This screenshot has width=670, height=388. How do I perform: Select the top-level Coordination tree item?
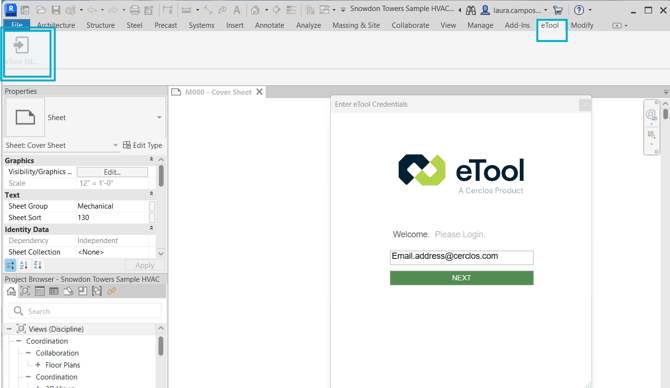click(x=47, y=341)
